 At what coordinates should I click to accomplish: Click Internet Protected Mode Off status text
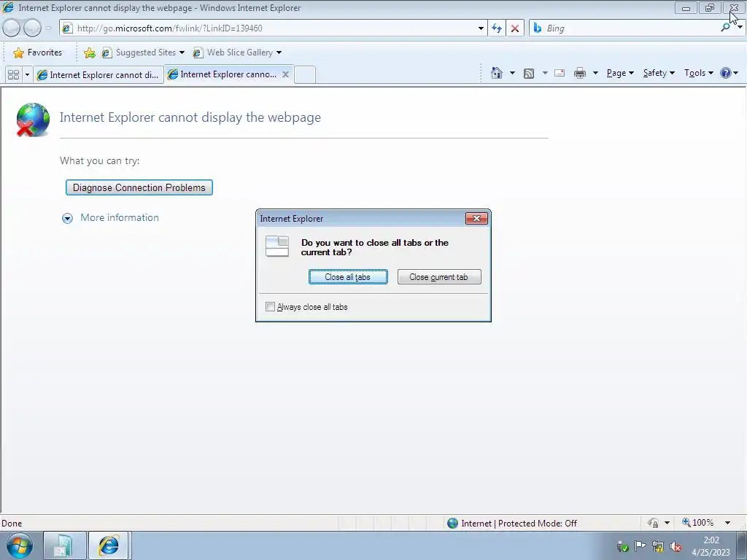pyautogui.click(x=519, y=524)
